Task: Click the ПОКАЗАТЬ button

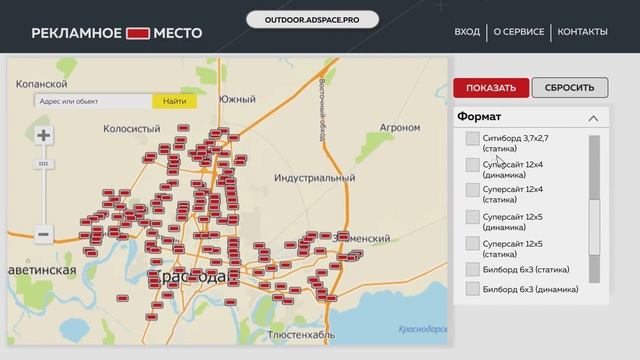Action: click(x=491, y=88)
